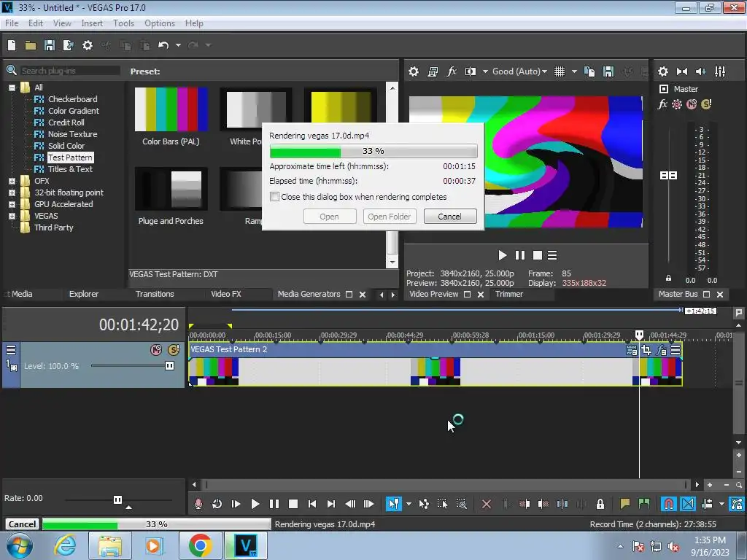Open Internet Explorer from the taskbar

tap(64, 545)
